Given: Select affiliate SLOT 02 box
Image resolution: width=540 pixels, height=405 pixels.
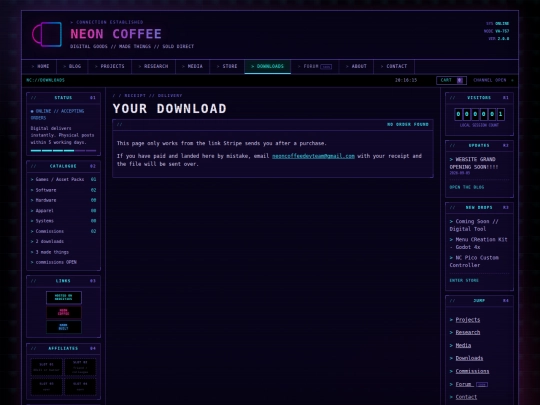Looking at the screenshot, I should pos(80,367).
